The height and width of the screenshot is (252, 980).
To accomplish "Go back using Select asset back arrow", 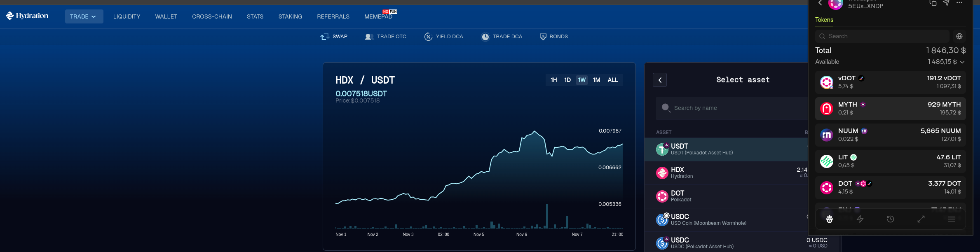I will [660, 80].
